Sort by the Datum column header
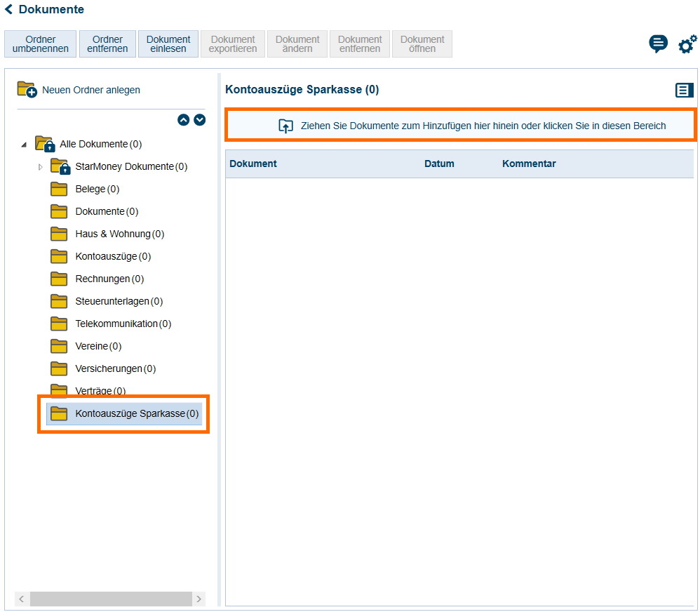Screen dimensions: 700x612 coord(439,164)
